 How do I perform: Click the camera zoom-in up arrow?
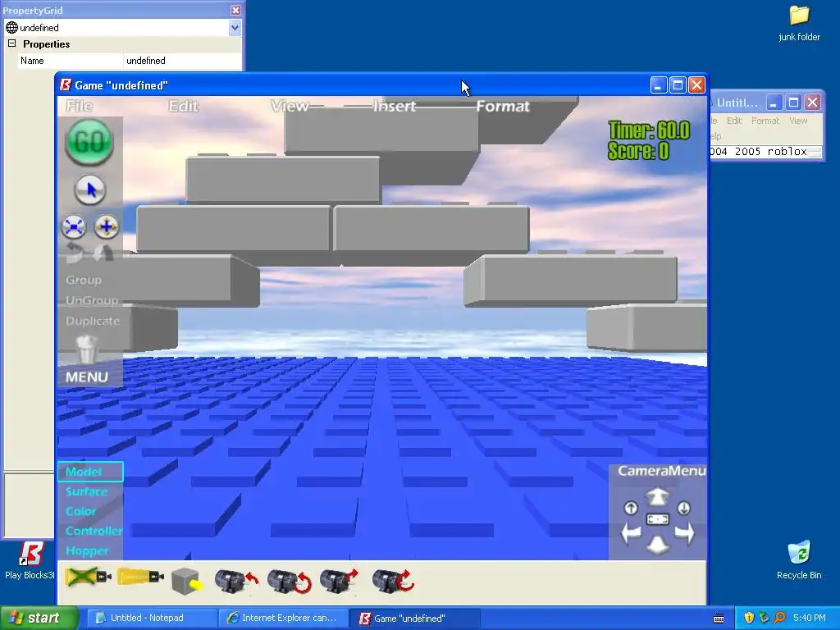tap(657, 496)
